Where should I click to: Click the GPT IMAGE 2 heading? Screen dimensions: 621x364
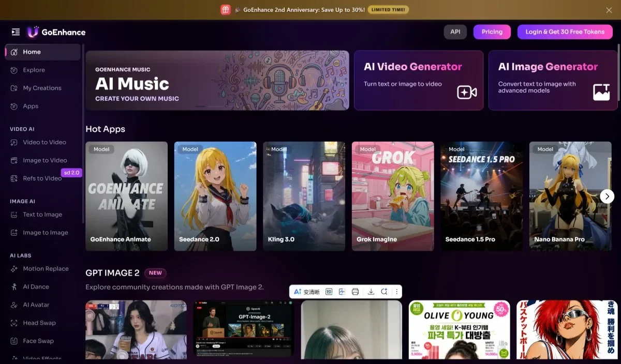113,273
